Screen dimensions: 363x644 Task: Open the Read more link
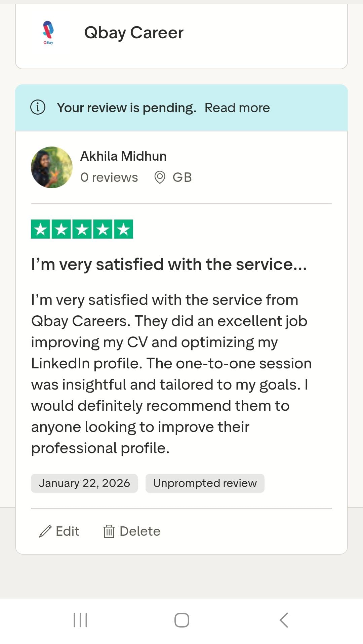point(237,107)
